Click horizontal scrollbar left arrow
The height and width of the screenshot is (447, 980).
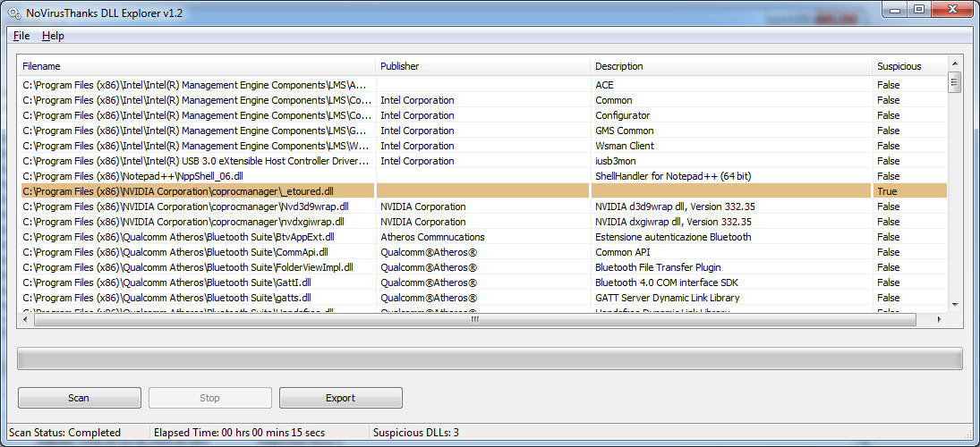[26, 319]
